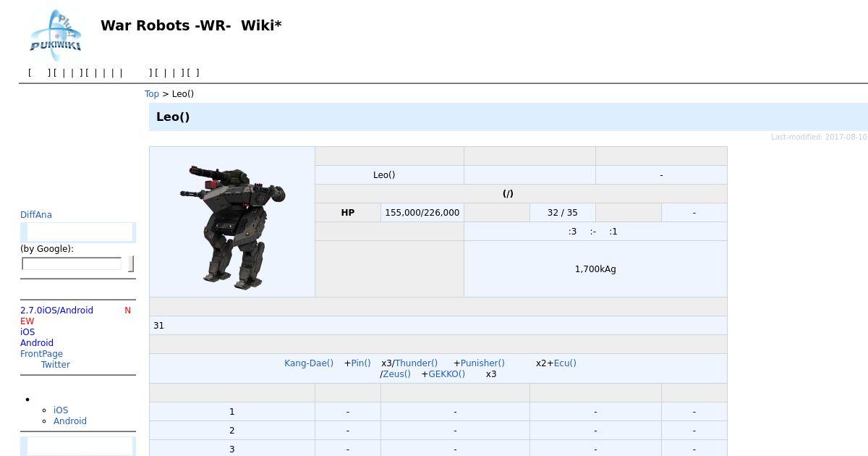Image resolution: width=868 pixels, height=456 pixels.
Task: Open the Punisher() weapon link
Action: (x=482, y=363)
